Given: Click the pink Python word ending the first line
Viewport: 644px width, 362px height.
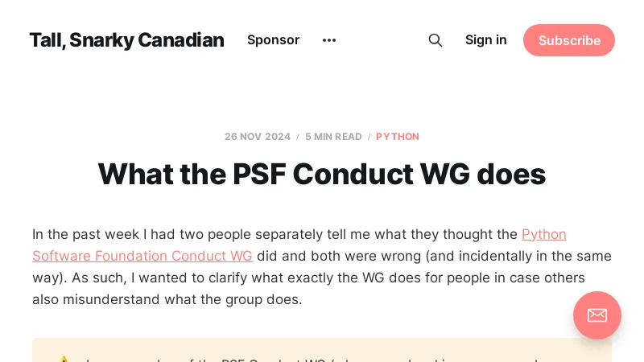Looking at the screenshot, I should (x=544, y=234).
